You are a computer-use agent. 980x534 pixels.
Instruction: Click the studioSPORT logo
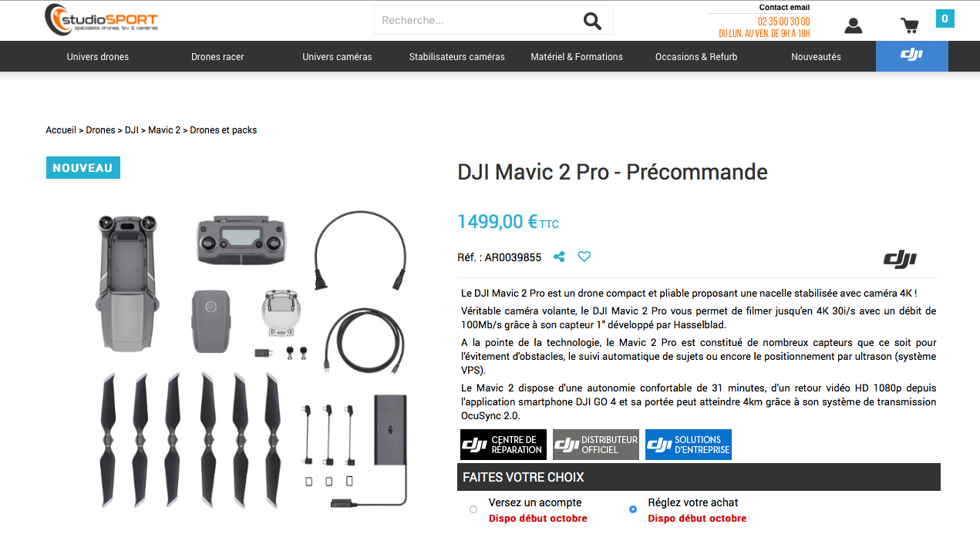pyautogui.click(x=101, y=19)
